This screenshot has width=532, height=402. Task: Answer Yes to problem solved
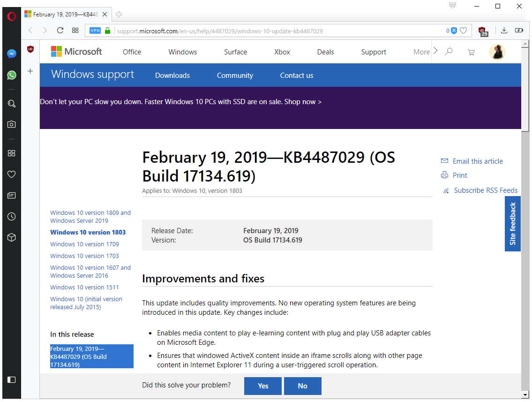(x=263, y=386)
